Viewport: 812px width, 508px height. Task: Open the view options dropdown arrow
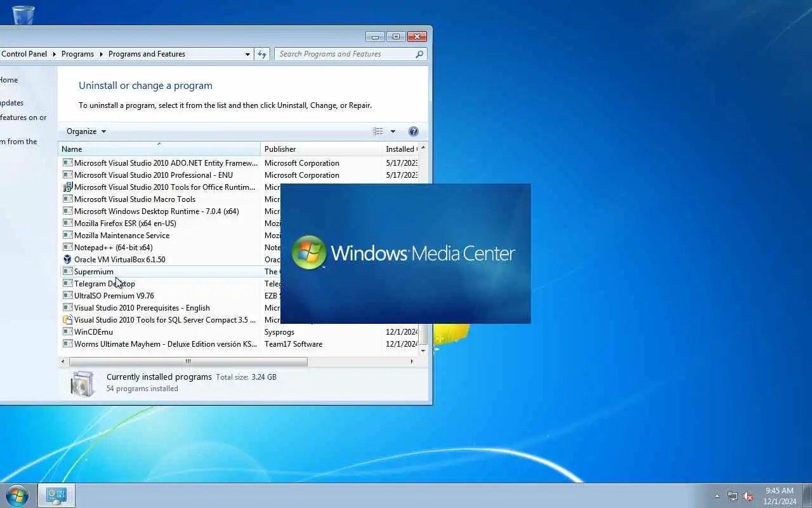393,131
